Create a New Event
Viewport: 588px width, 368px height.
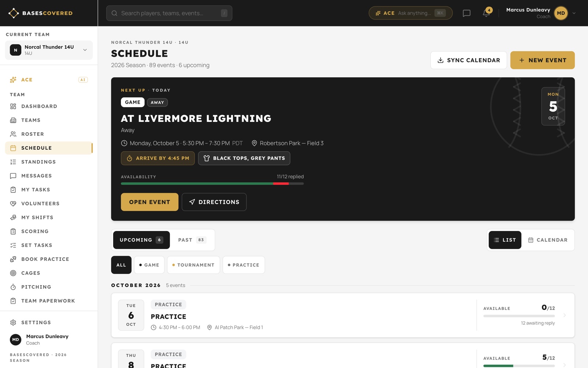542,60
